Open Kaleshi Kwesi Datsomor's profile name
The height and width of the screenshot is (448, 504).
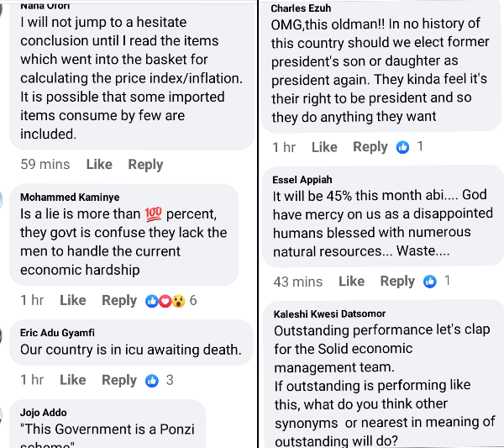[x=329, y=314]
